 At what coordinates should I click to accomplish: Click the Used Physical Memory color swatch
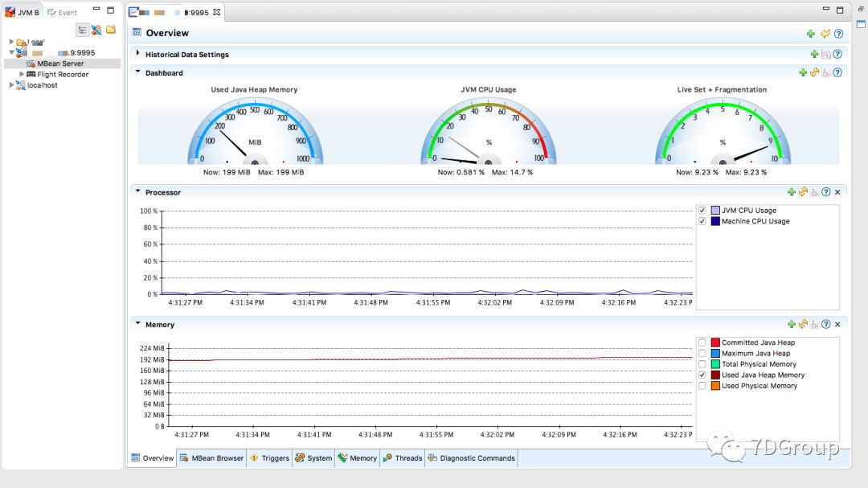pyautogui.click(x=715, y=386)
